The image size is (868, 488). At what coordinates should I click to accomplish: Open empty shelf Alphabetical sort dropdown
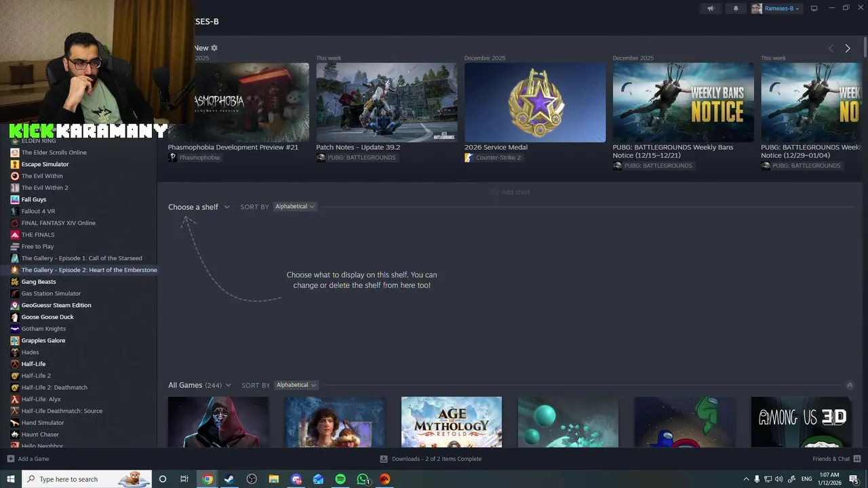[x=295, y=207]
